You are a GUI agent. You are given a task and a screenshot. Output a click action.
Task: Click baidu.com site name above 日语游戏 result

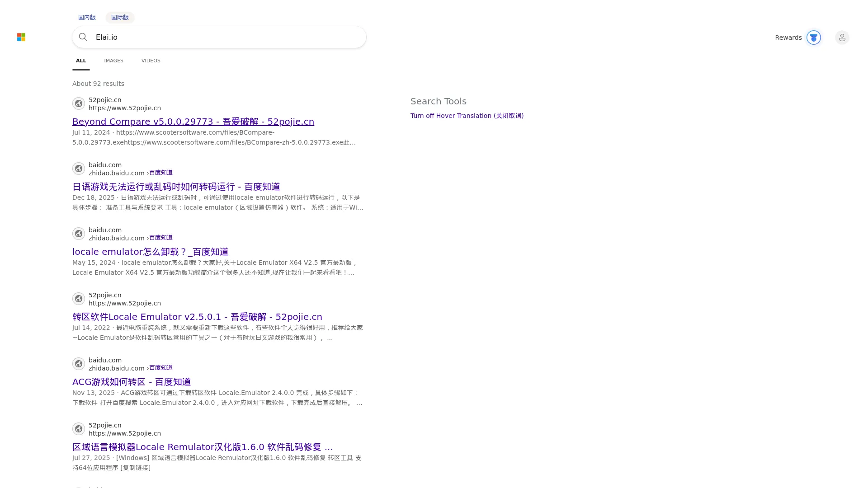105,165
